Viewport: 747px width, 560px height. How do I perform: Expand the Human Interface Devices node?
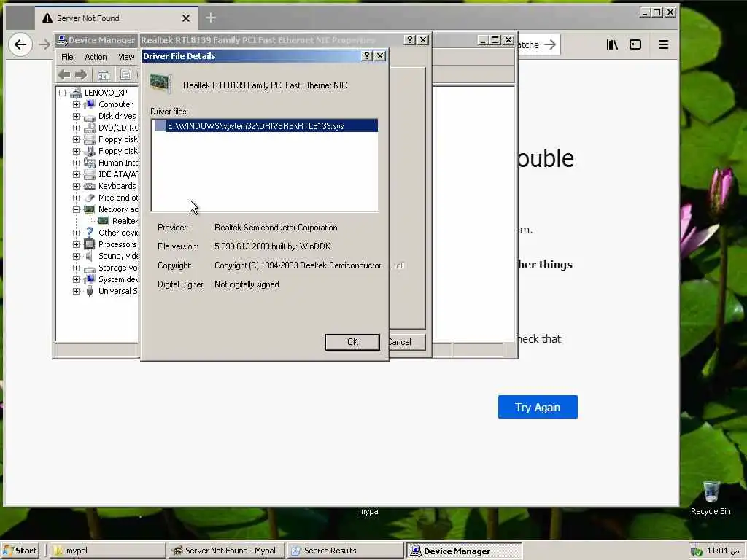tap(76, 163)
